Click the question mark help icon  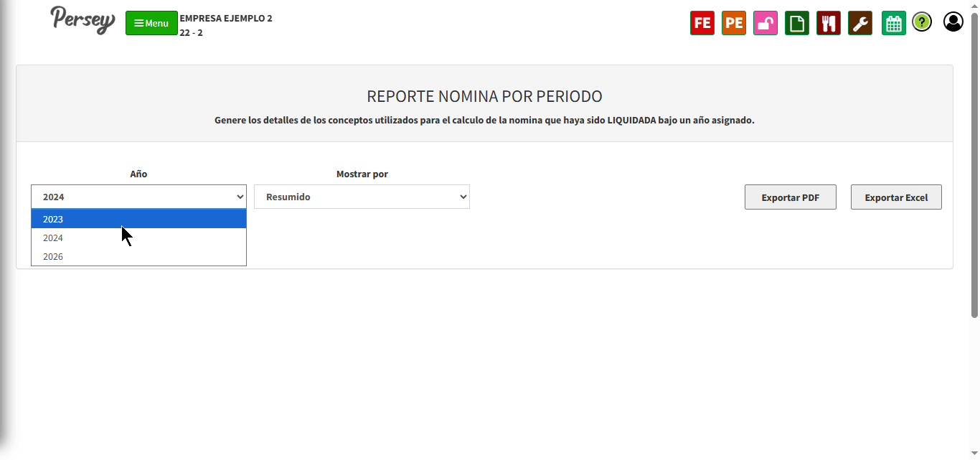[922, 22]
